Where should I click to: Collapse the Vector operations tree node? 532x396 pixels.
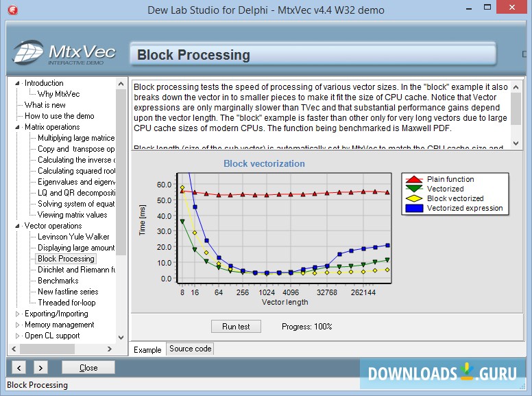tap(17, 226)
